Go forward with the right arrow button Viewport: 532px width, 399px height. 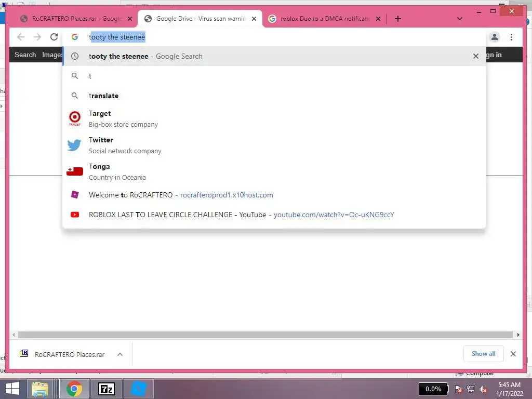[x=37, y=37]
